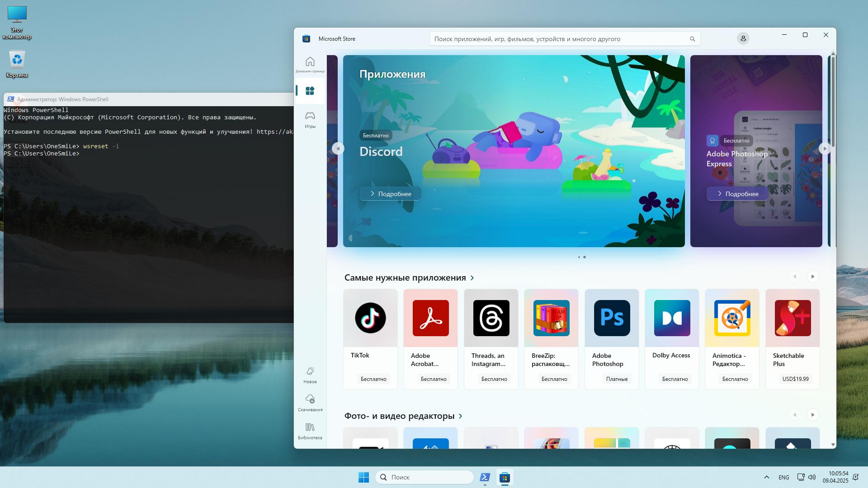The image size is (868, 488).
Task: Open Downloads section in sidebar
Action: 310,403
